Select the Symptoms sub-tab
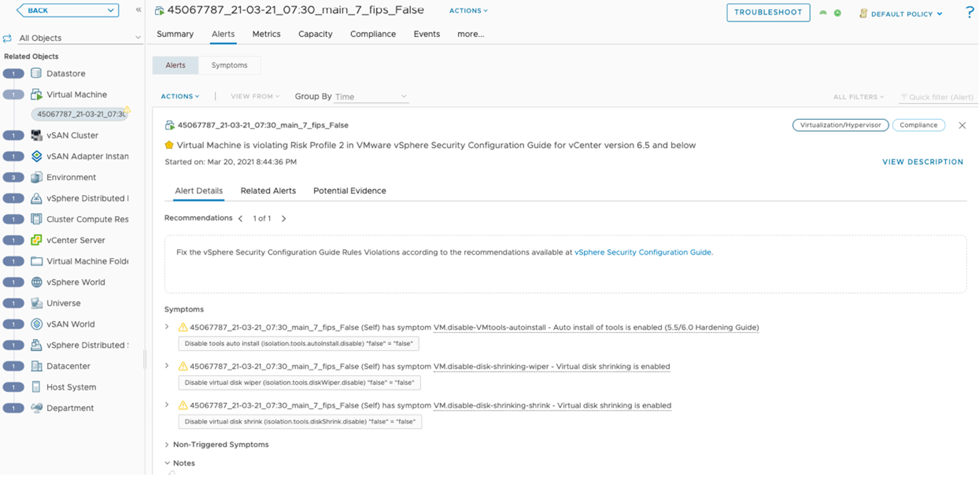980x477 pixels. [230, 65]
